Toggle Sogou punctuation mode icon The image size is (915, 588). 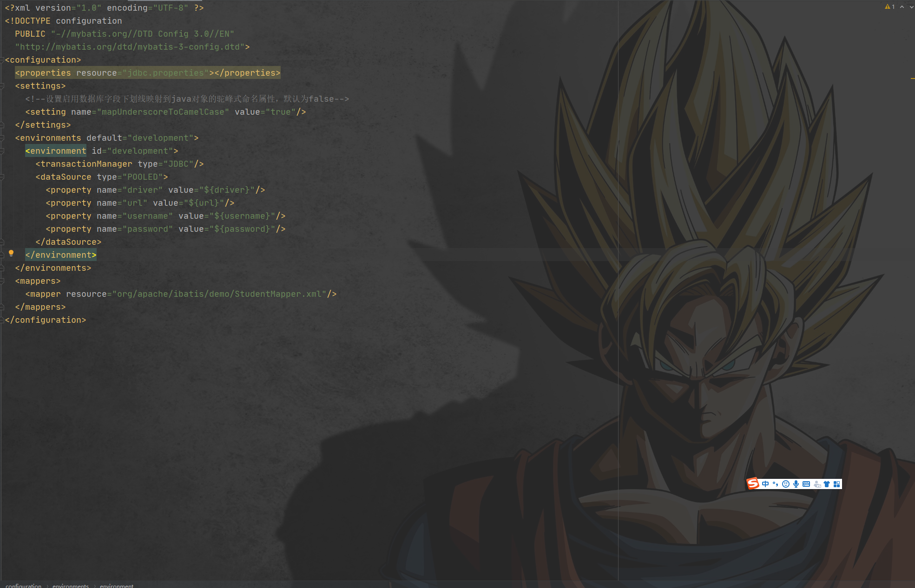(x=775, y=484)
